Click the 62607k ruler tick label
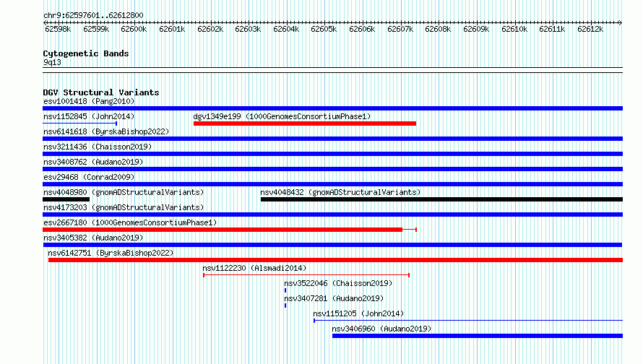The height and width of the screenshot is (364, 643). point(400,29)
